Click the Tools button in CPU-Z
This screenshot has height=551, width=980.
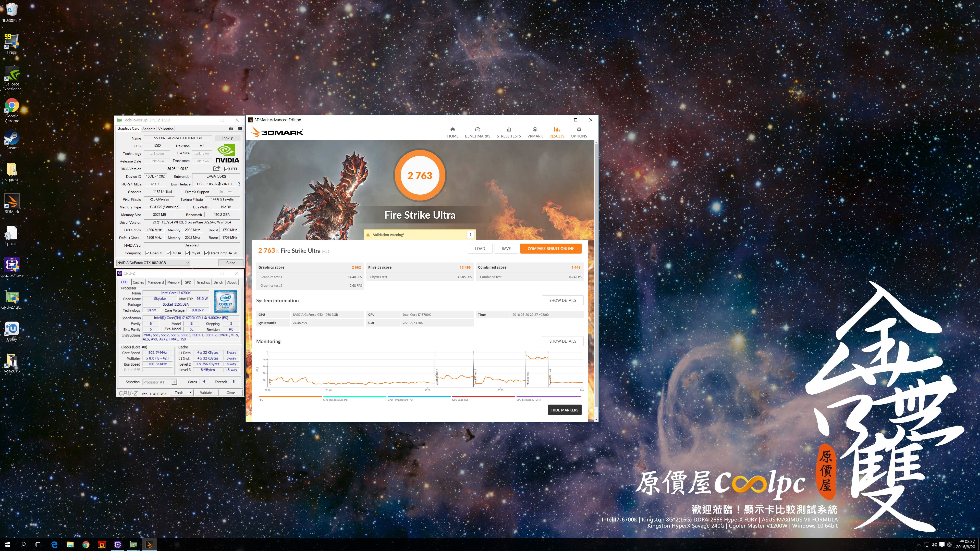(179, 392)
